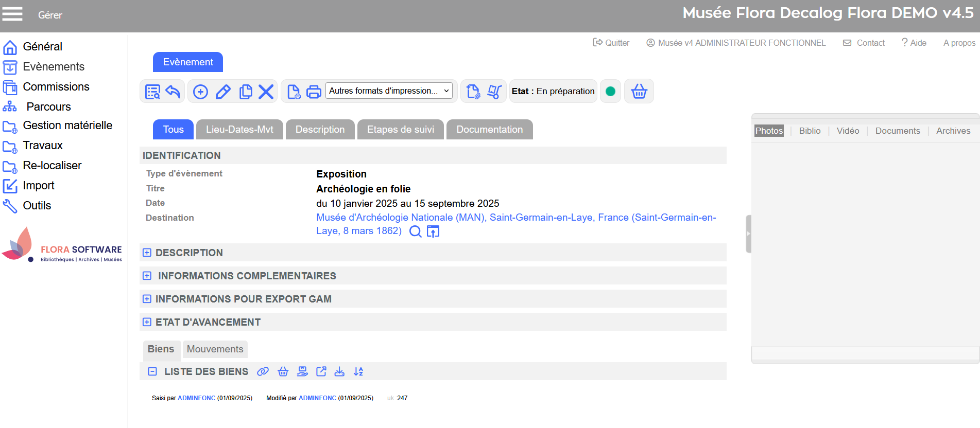Viewport: 980px width, 428px height.
Task: Click the printer icon
Action: coord(314,92)
